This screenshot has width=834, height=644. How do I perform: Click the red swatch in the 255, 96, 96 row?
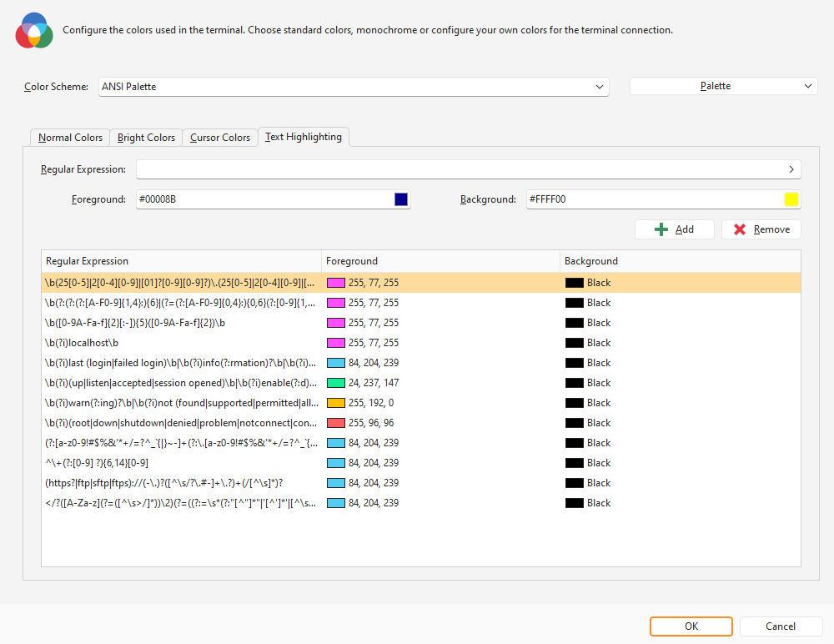335,423
